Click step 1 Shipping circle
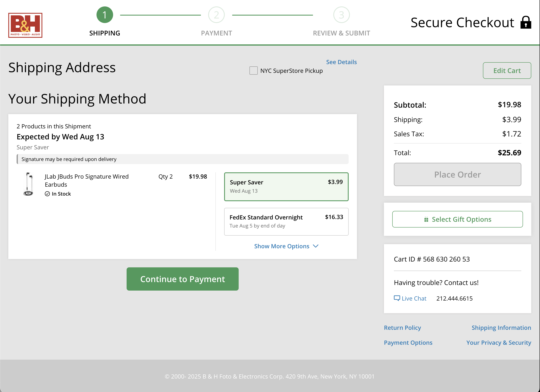Screen dimensions: 540x392 105,15
